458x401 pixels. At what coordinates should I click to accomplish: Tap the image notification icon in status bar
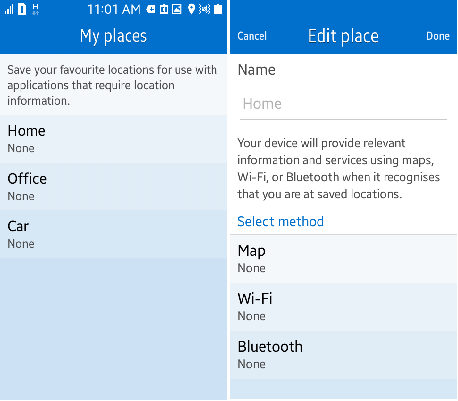coord(177,9)
